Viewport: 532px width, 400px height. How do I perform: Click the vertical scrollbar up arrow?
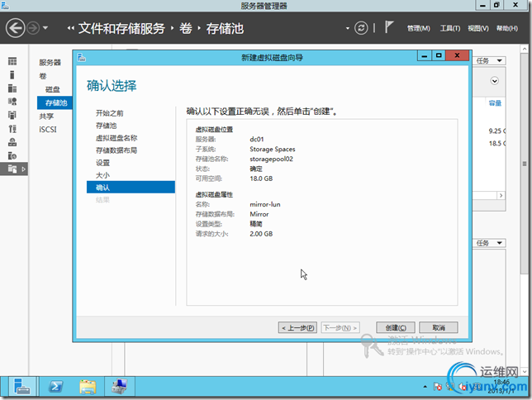[525, 50]
